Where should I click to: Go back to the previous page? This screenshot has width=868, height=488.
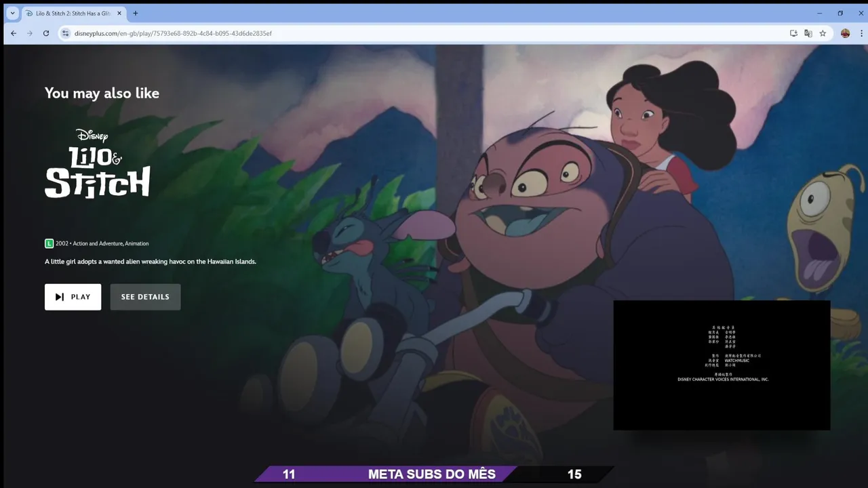coord(14,33)
